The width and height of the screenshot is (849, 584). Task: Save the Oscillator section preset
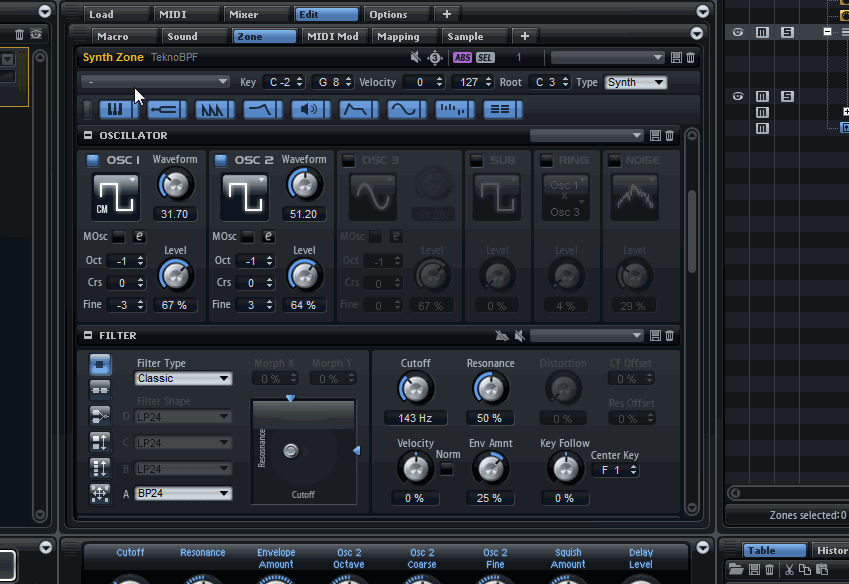click(655, 135)
